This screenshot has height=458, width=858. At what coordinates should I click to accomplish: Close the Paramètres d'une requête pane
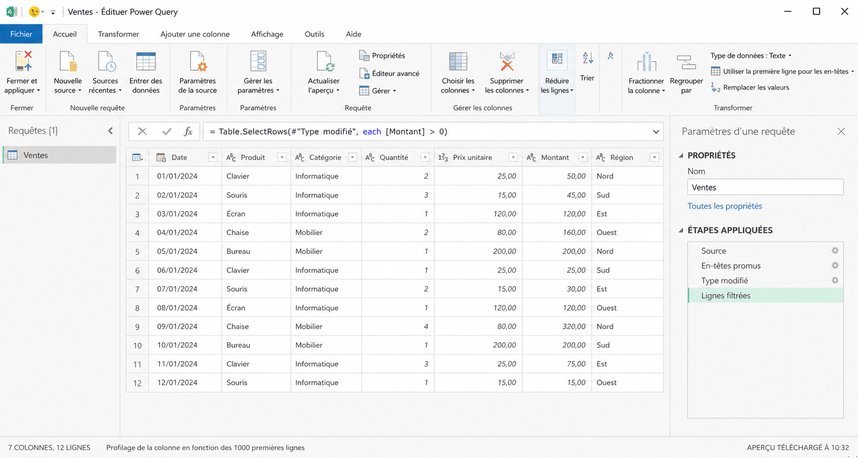(x=841, y=131)
